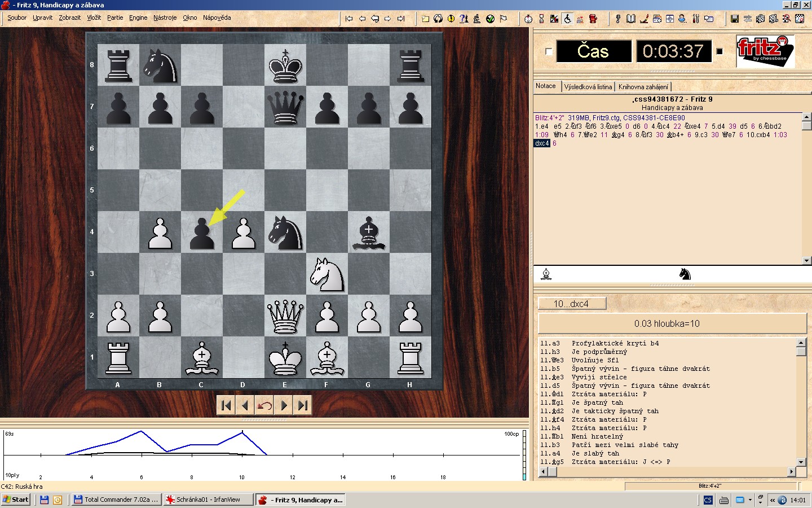
Task: Click the last checkered board icon in toolbar
Action: pyautogui.click(x=800, y=19)
